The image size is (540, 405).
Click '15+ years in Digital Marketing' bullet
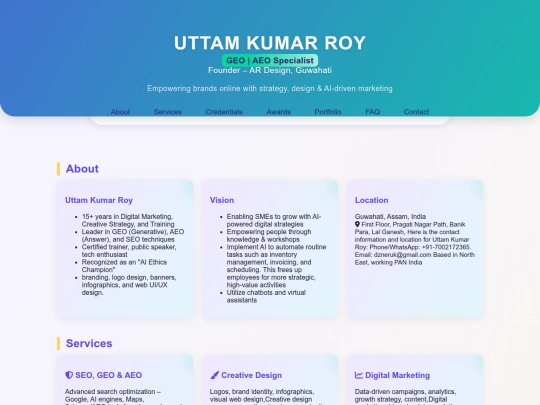pos(128,220)
